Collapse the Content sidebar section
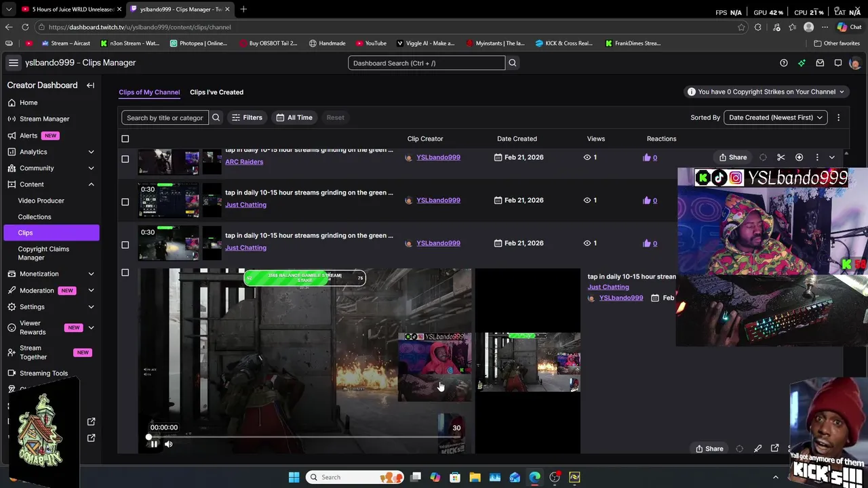The width and height of the screenshot is (868, 488). (91, 184)
